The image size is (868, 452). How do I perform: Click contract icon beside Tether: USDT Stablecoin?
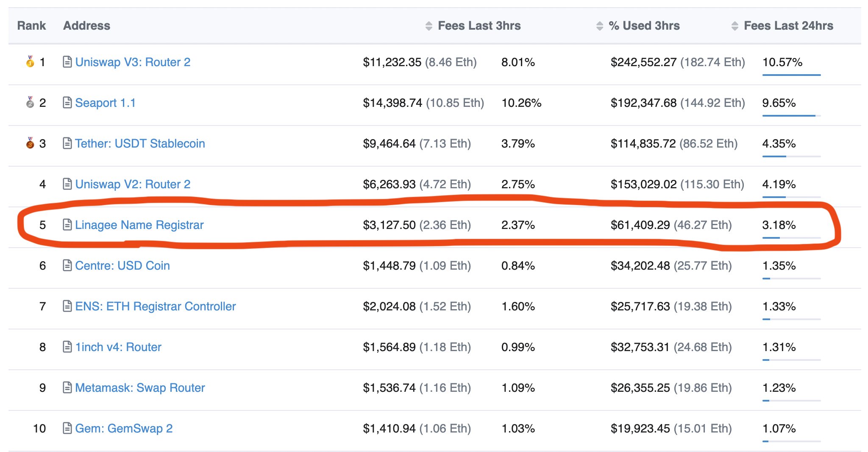(67, 143)
